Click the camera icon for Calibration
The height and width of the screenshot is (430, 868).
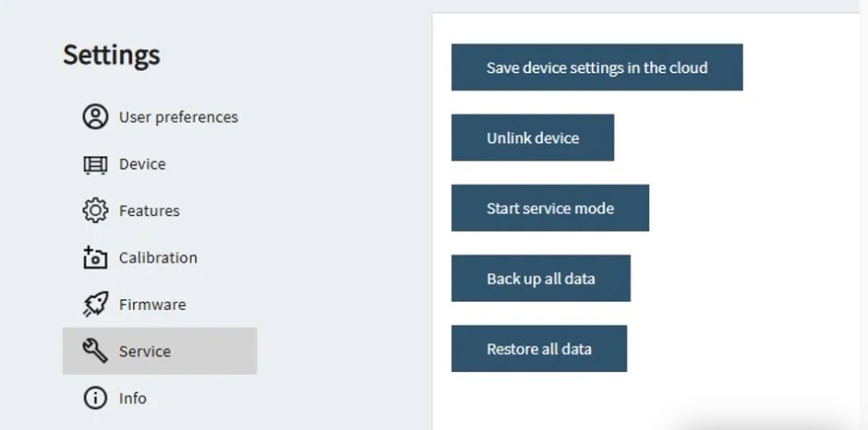click(x=95, y=257)
